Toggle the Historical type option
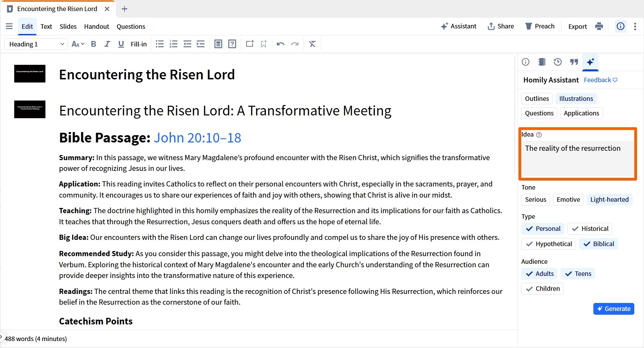 click(x=590, y=229)
